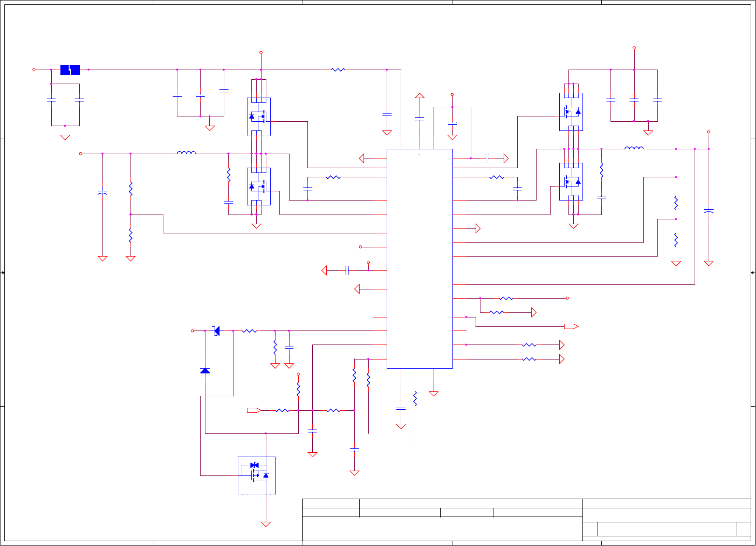Select the large central IC rectangle
This screenshot has width=756, height=546.
coord(420,259)
